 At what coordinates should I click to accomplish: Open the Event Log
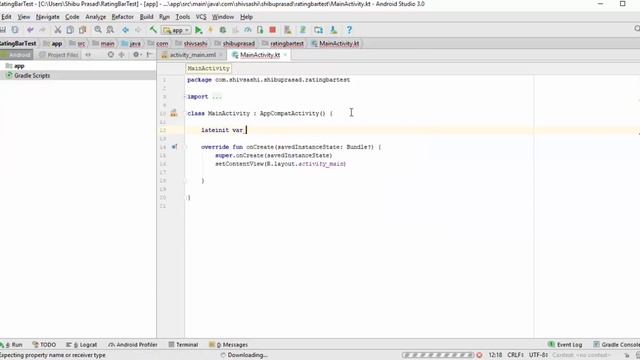click(x=565, y=344)
